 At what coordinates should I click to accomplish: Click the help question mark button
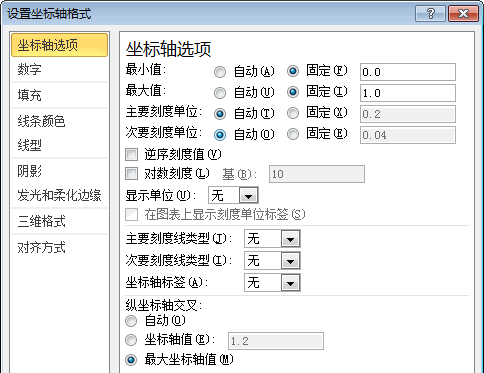(430, 14)
